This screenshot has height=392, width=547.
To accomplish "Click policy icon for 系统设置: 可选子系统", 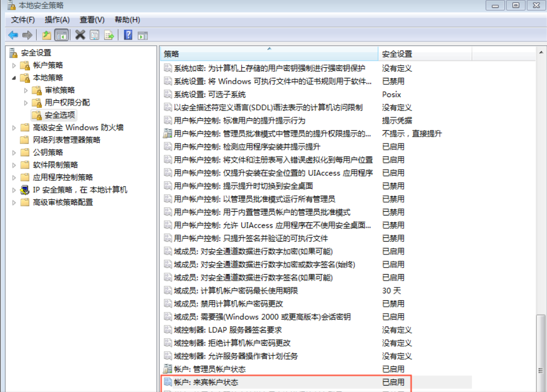I will tap(168, 94).
